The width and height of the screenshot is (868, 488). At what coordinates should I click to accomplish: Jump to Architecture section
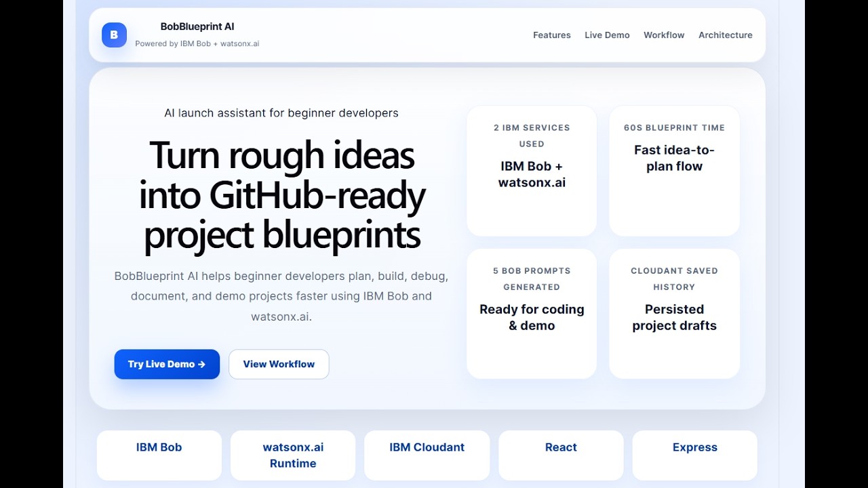726,35
